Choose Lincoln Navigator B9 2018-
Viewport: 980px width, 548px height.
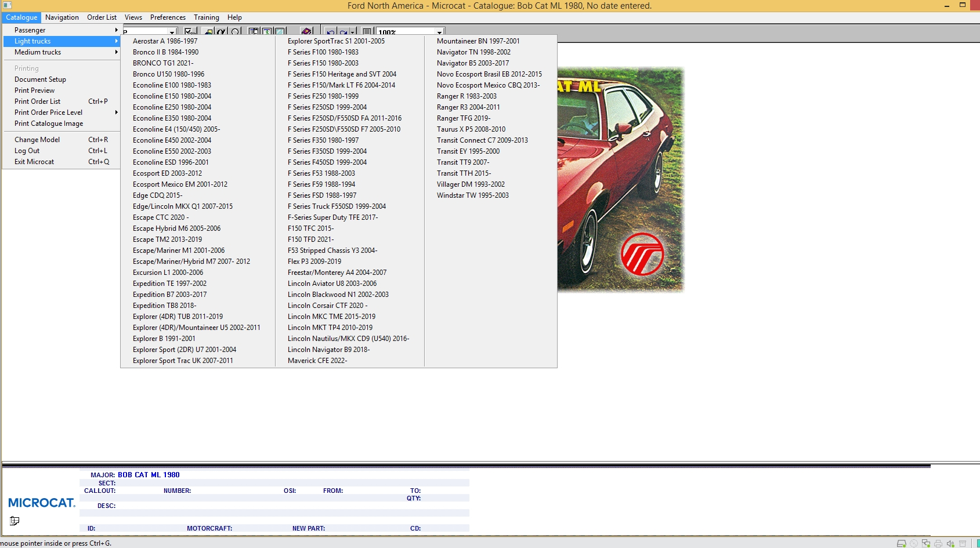[328, 350]
